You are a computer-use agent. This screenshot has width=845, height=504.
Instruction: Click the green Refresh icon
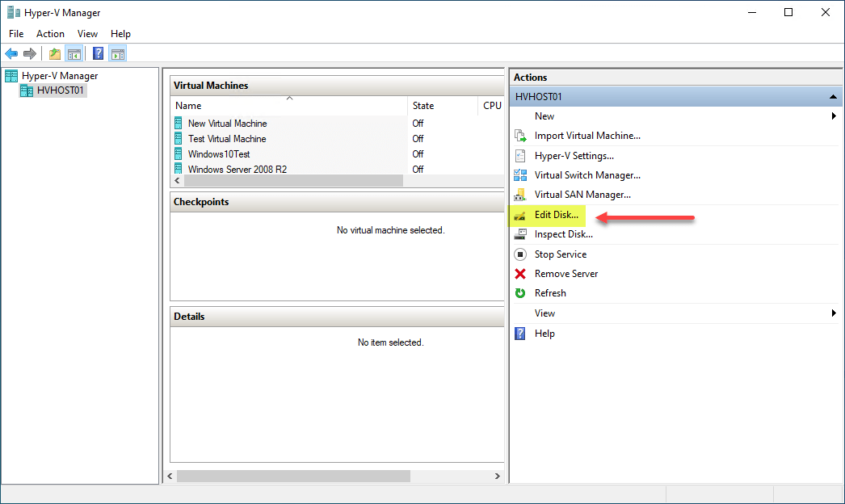[x=520, y=293]
